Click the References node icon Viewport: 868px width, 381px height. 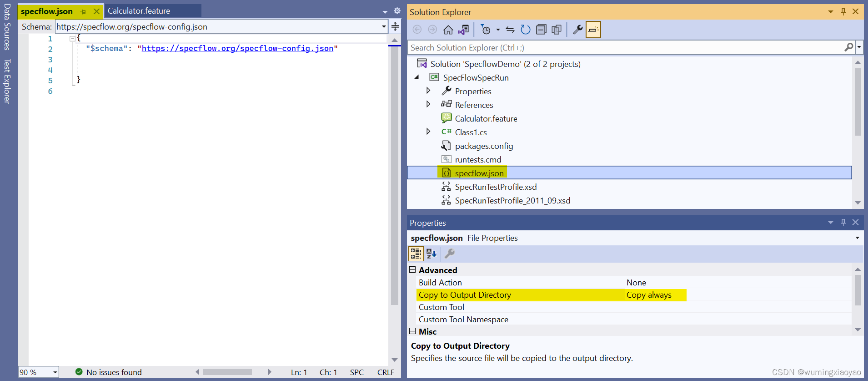pyautogui.click(x=446, y=104)
